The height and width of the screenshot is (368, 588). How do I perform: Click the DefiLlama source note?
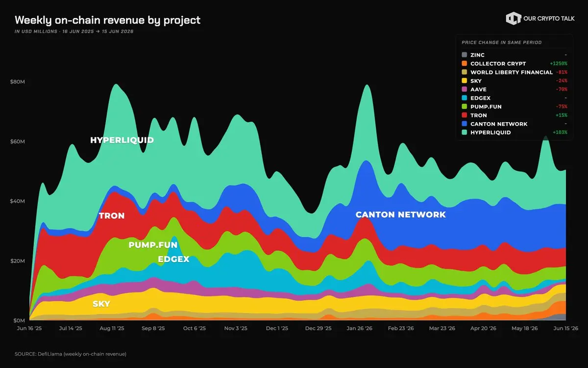[71, 354]
